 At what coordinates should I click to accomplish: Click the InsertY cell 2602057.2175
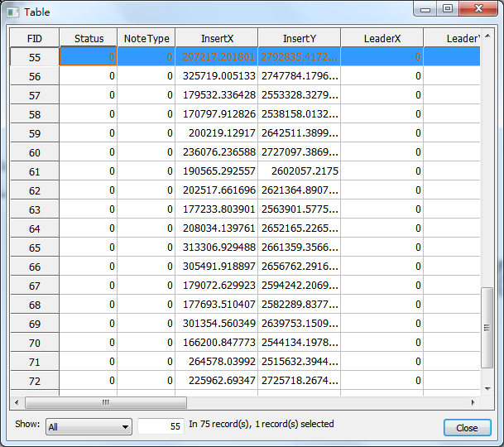point(299,171)
